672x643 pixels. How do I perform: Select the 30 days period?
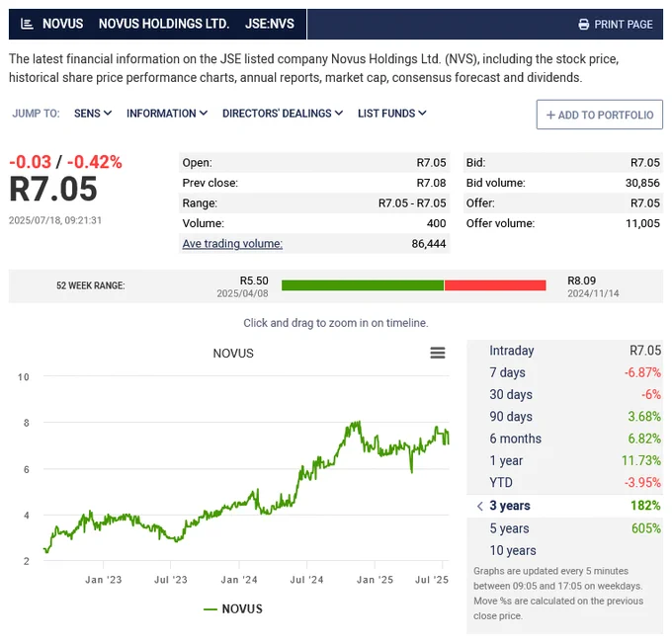[565, 394]
